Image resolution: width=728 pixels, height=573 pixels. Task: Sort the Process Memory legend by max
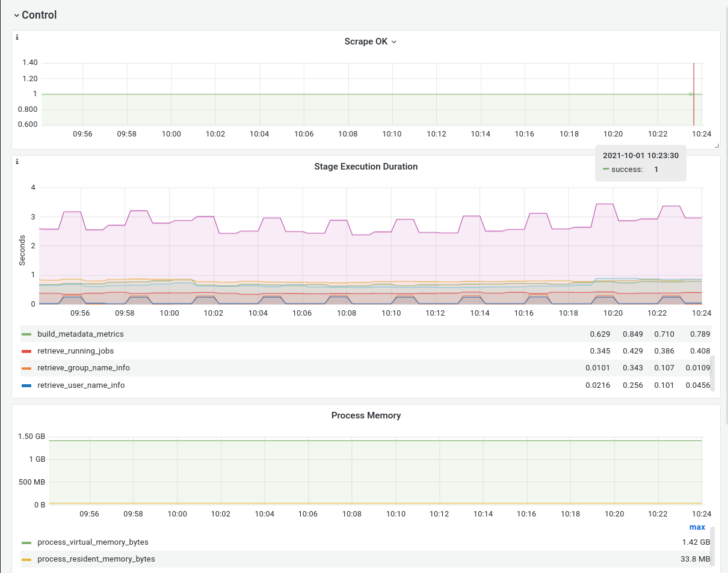pyautogui.click(x=697, y=527)
